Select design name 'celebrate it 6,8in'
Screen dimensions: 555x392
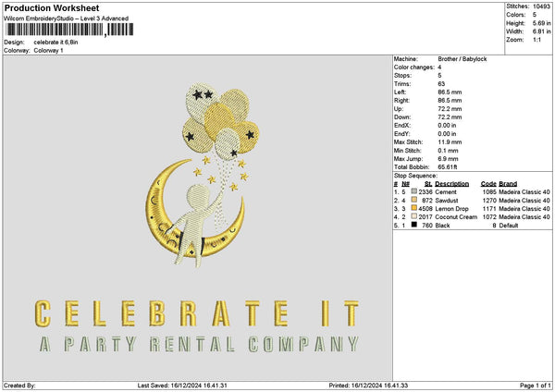point(55,43)
